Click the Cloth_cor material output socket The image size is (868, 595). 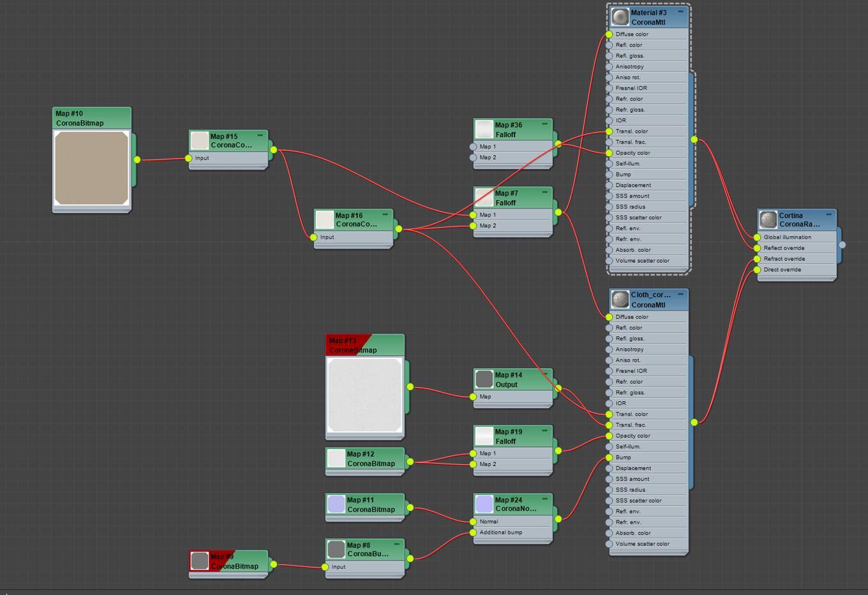pyautogui.click(x=694, y=422)
